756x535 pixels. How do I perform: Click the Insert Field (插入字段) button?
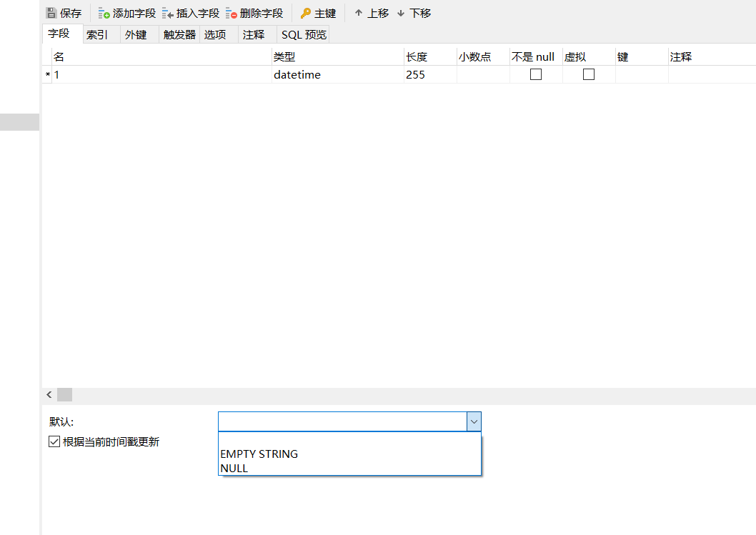[191, 13]
